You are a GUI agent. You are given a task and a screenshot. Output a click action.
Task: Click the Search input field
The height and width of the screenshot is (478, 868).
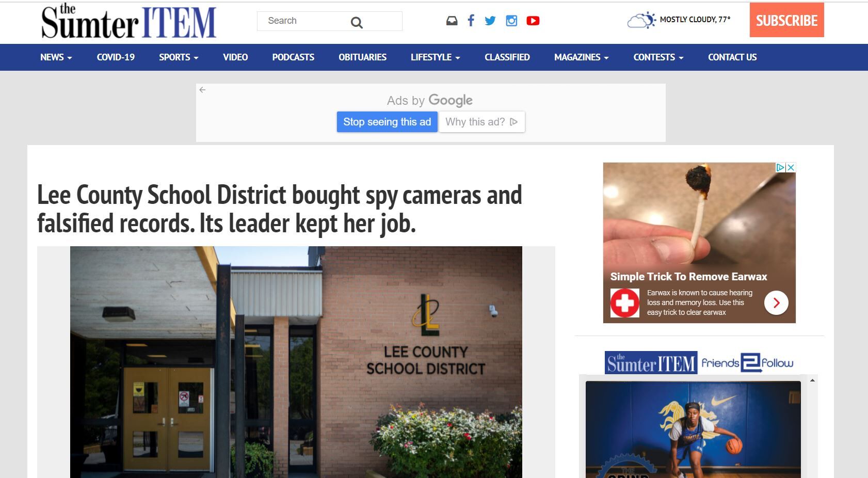(x=329, y=21)
